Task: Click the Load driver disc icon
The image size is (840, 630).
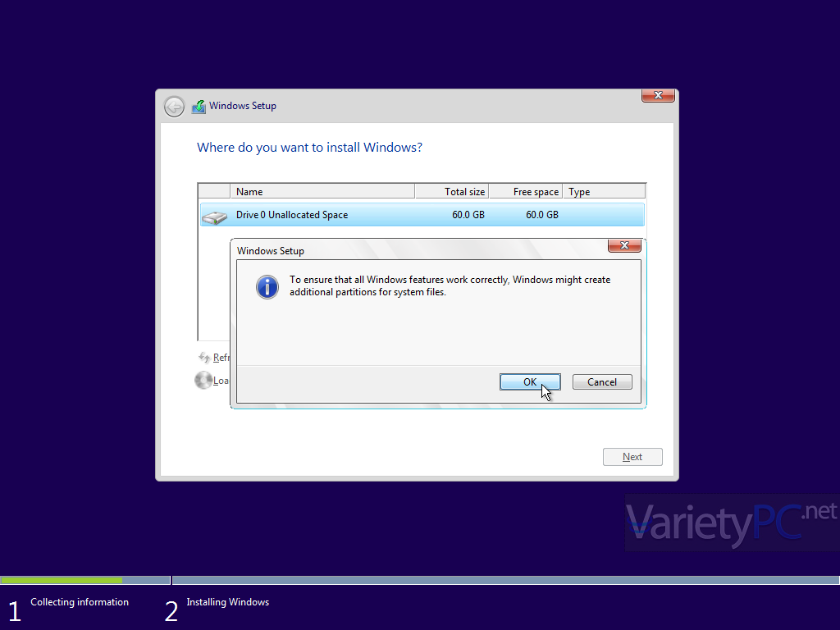Action: [x=203, y=381]
